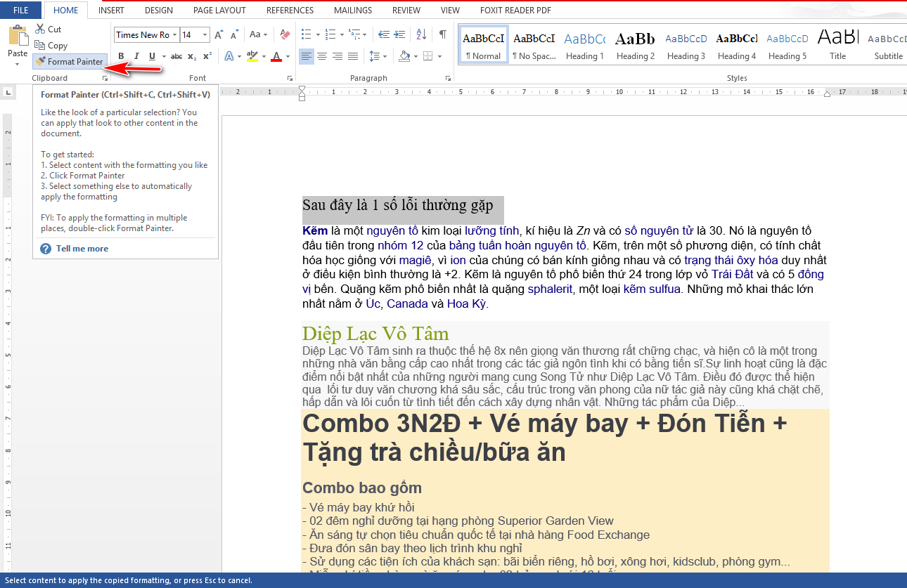Toggle Underline formatting

(152, 56)
